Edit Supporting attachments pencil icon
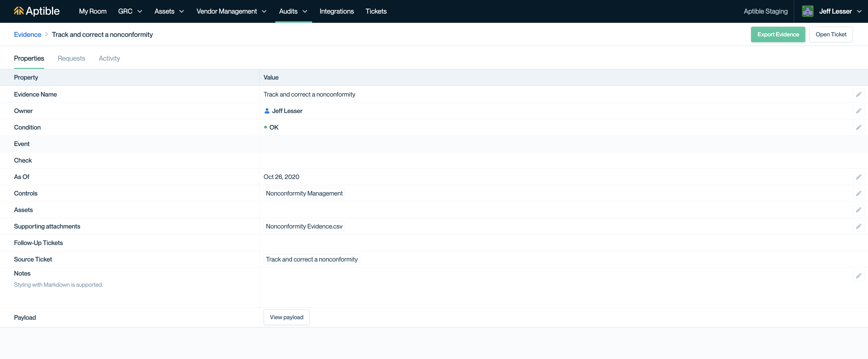This screenshot has height=359, width=868. (858, 226)
